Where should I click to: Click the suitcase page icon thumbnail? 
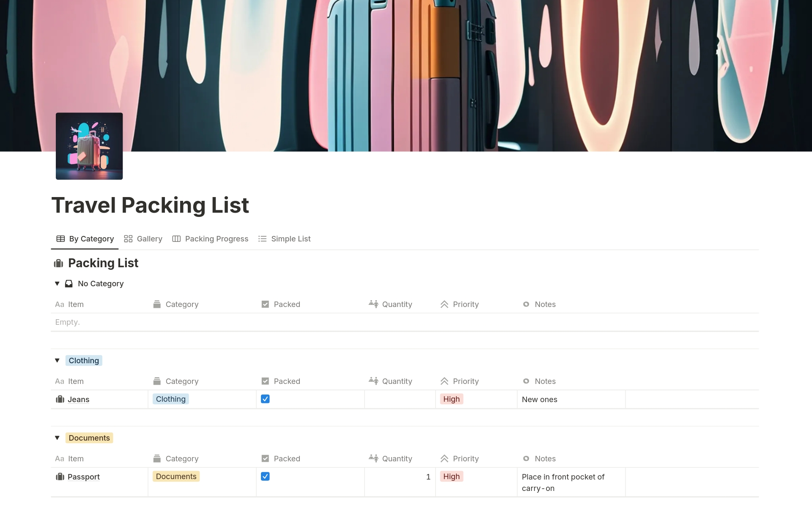tap(89, 146)
